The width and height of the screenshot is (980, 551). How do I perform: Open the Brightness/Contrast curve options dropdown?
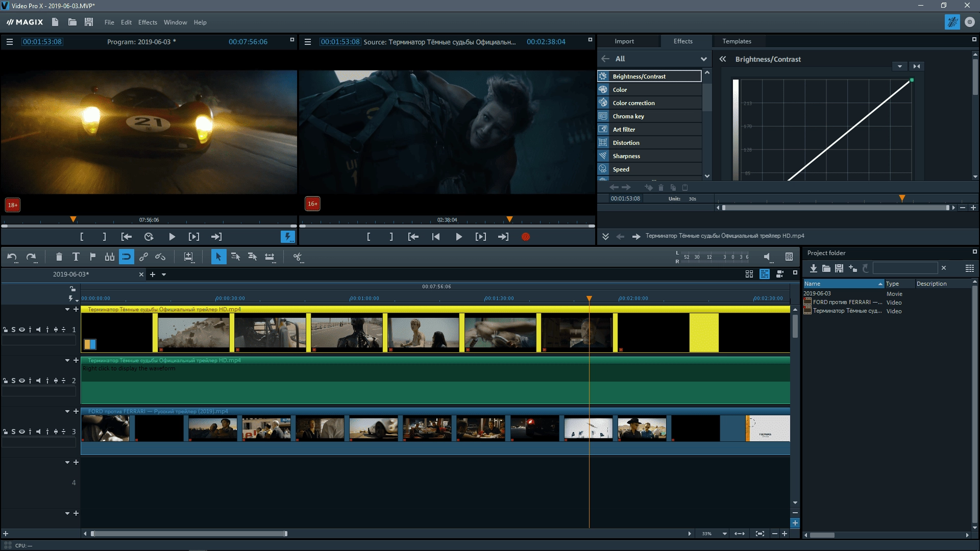click(x=899, y=66)
